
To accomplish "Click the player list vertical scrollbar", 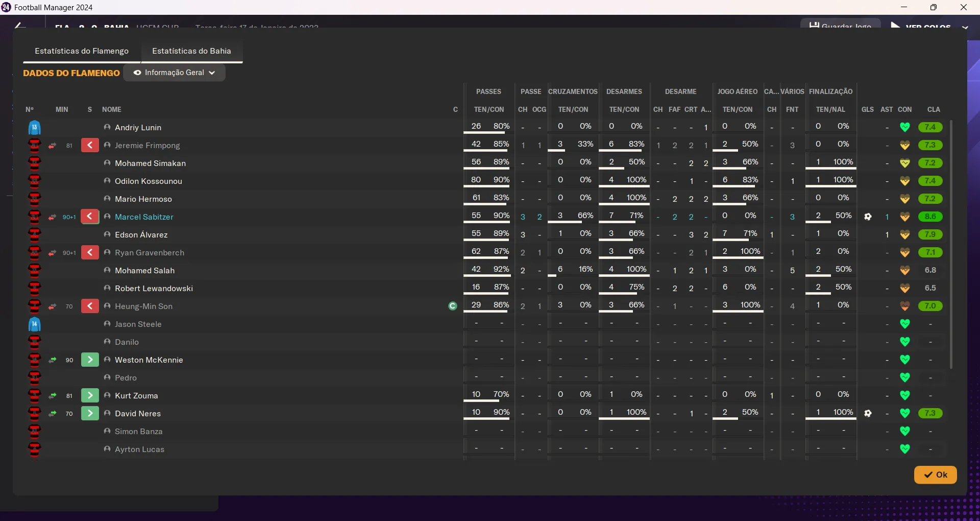I will pyautogui.click(x=951, y=244).
